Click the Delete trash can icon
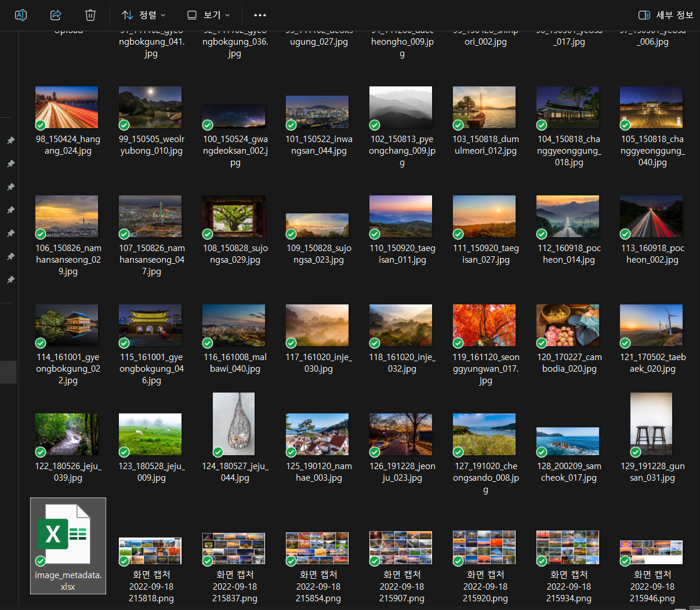 pos(90,15)
